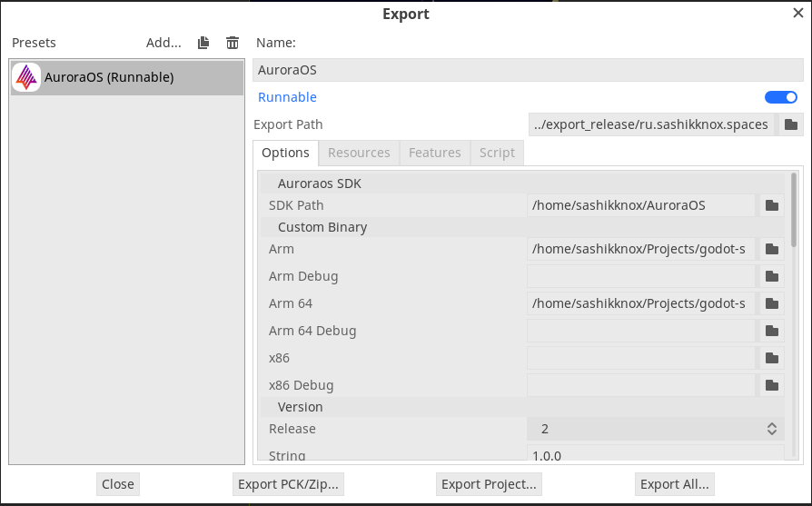Click the Version section header
812x506 pixels.
point(522,407)
